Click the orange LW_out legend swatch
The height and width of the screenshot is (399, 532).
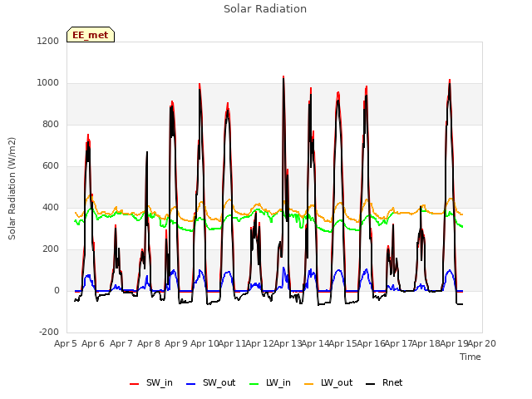(x=308, y=384)
